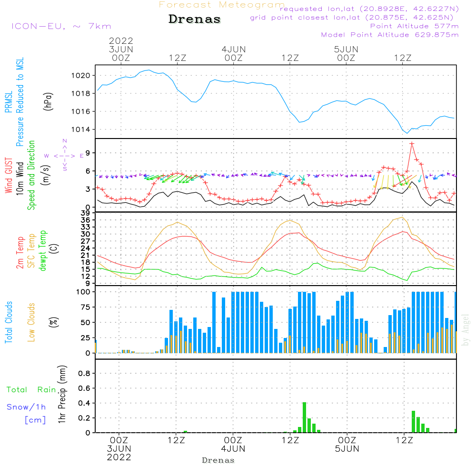Click the 'PRMSL' axis title

pos(9,102)
